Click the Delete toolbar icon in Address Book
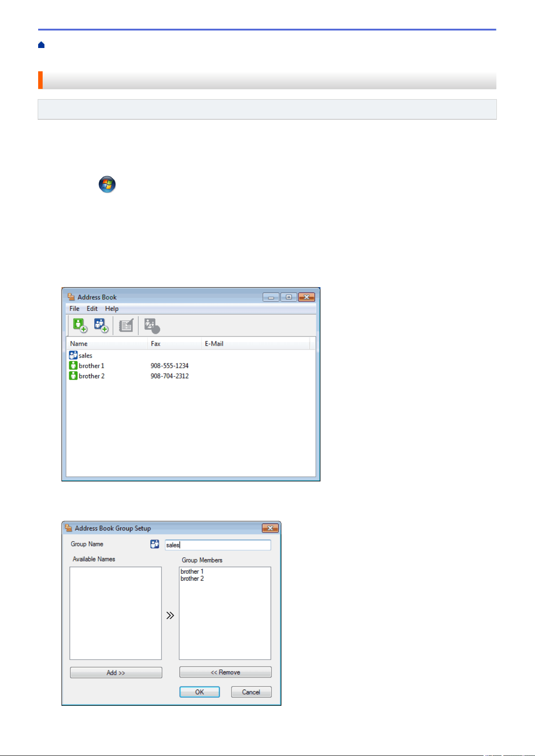Viewport: 535px width, 756px height. pyautogui.click(x=152, y=326)
